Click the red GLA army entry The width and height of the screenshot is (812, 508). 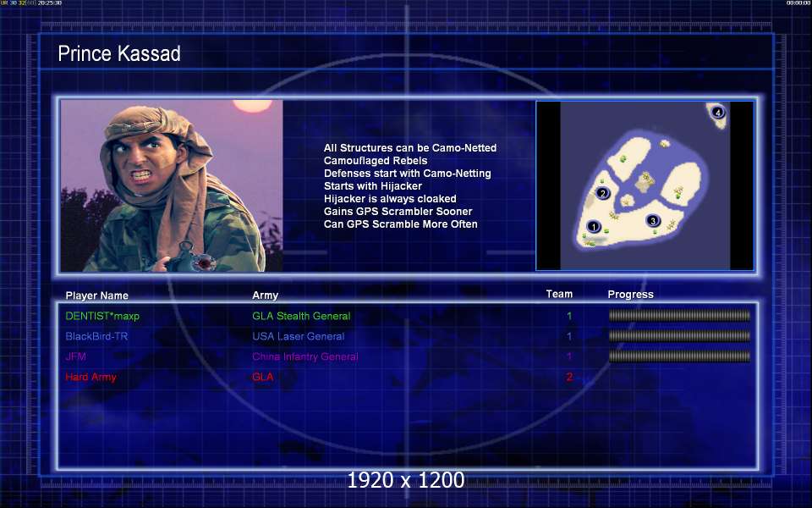[262, 377]
